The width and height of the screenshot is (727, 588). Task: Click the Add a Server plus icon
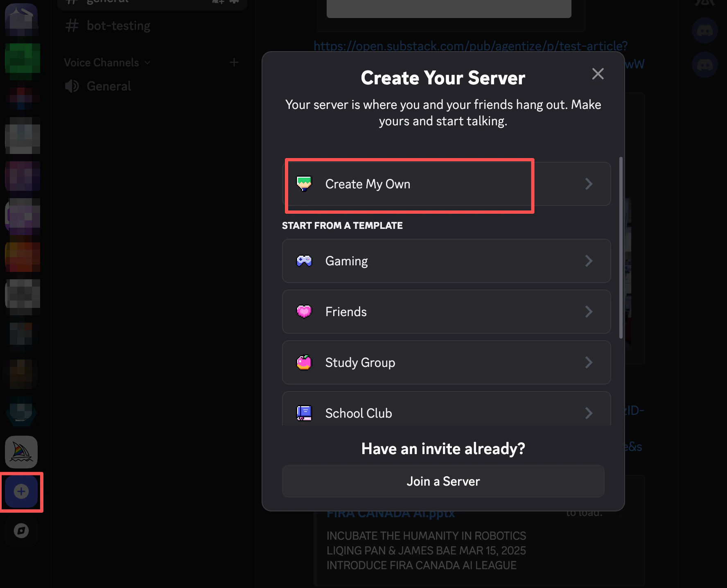[21, 491]
